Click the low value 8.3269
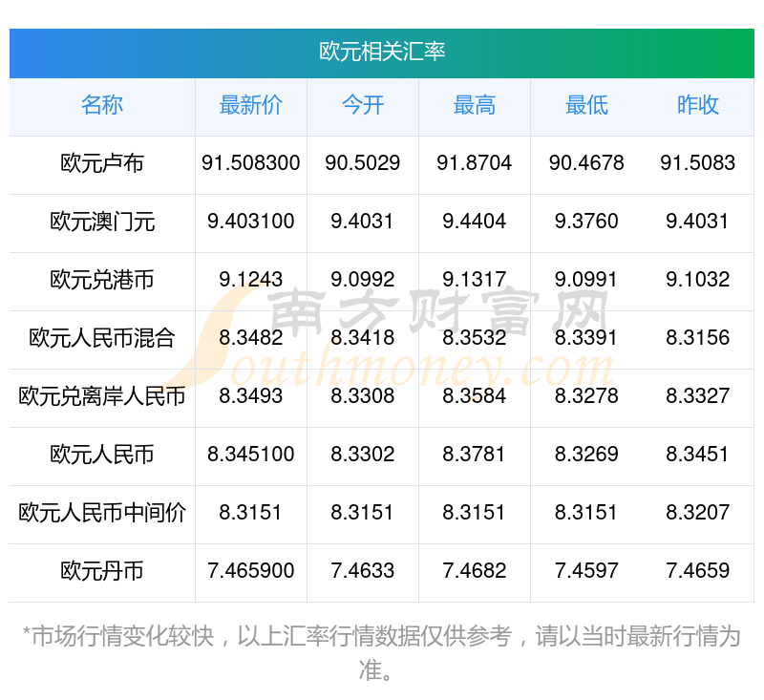The height and width of the screenshot is (700, 764). [586, 454]
